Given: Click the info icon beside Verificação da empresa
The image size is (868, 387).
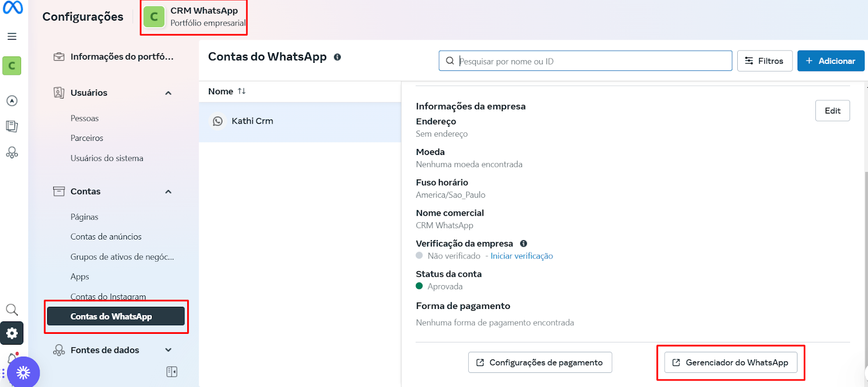Looking at the screenshot, I should (524, 244).
